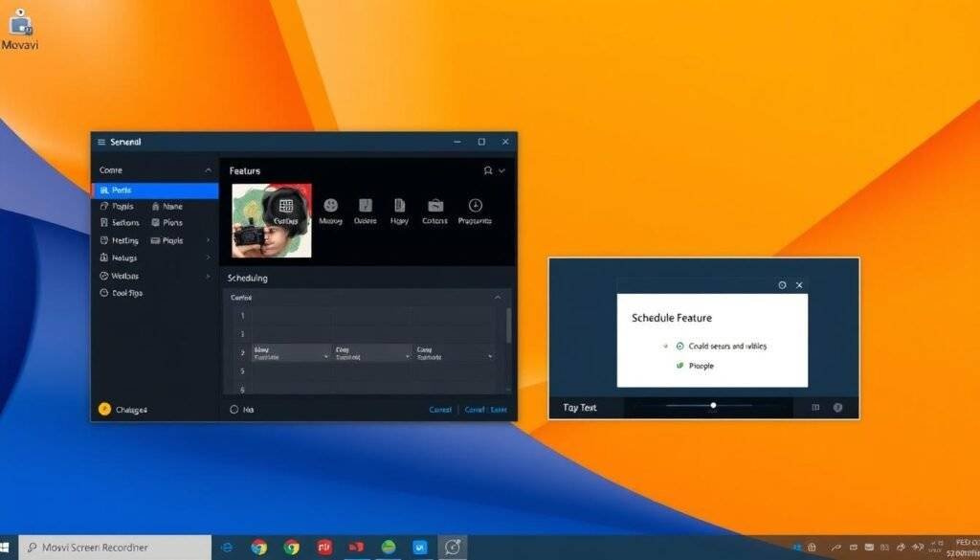Image resolution: width=980 pixels, height=560 pixels.
Task: Select the clock 'Propuents' feature icon
Action: click(475, 205)
